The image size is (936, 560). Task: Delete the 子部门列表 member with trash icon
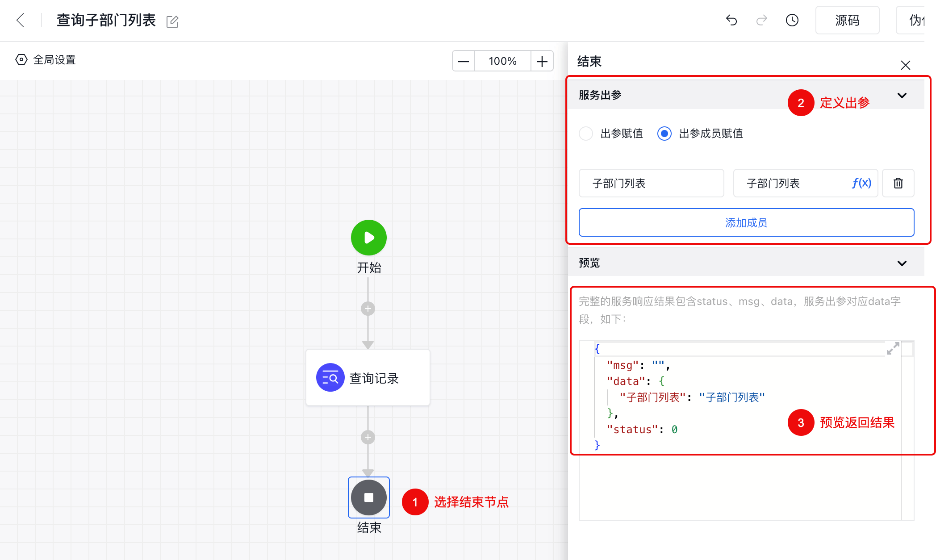pos(898,183)
